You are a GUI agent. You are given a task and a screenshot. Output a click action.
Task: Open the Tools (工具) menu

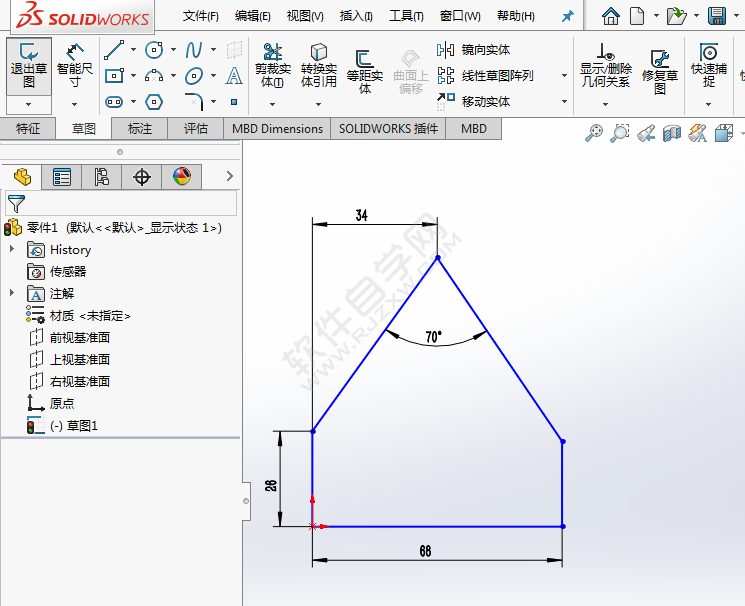tap(405, 16)
